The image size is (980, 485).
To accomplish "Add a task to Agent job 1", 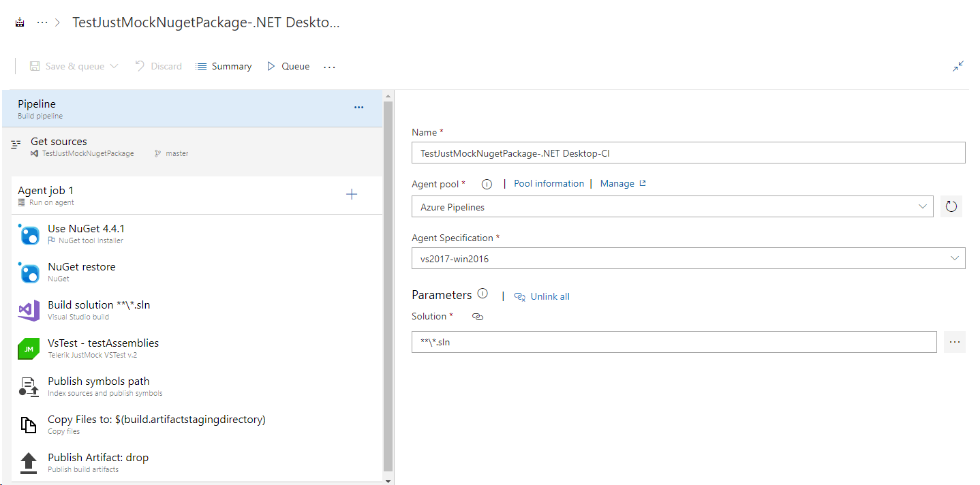I will click(x=352, y=194).
